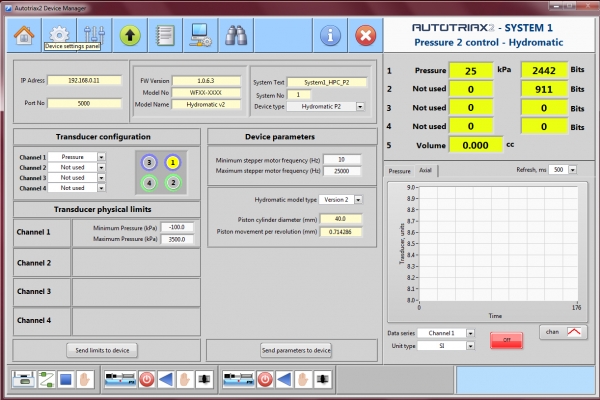Click the load frame device icon
The height and width of the screenshot is (400, 600).
tap(23, 379)
